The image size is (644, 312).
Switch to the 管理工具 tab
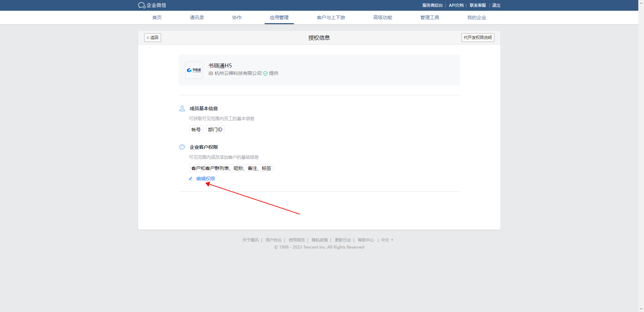coord(430,17)
